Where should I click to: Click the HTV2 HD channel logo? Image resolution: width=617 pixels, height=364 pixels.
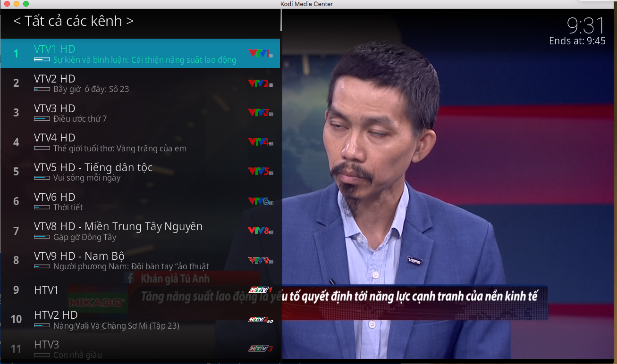(x=261, y=319)
